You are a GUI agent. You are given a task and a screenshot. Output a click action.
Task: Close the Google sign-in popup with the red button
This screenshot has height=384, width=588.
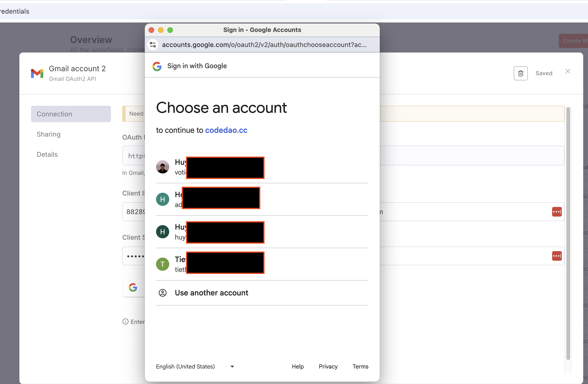point(151,30)
